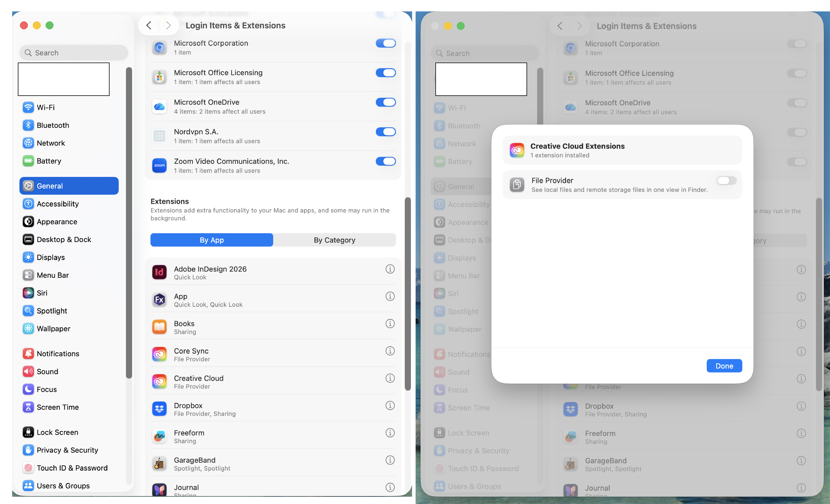830x504 pixels.
Task: Click Dropbox icon in left window's extensions list
Action: 159,409
